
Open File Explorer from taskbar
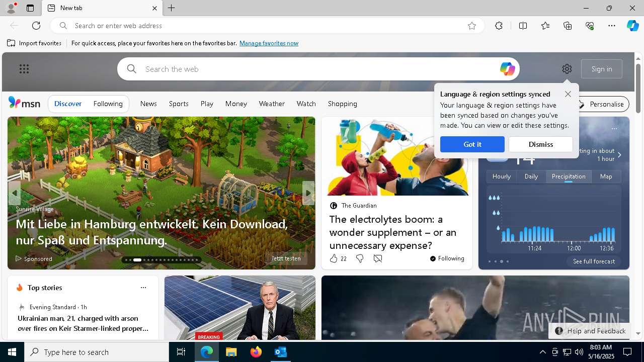(x=231, y=352)
